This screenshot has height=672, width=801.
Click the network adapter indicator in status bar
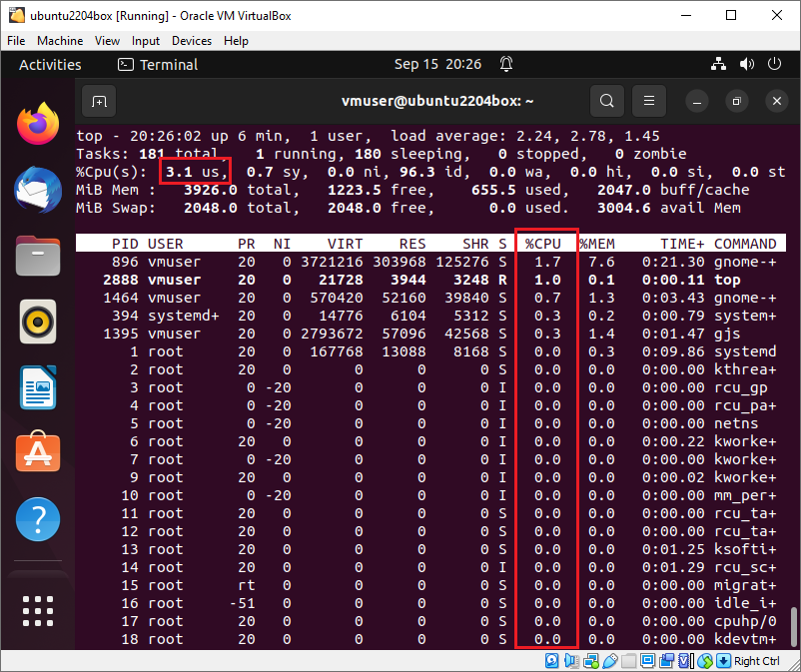tap(591, 661)
